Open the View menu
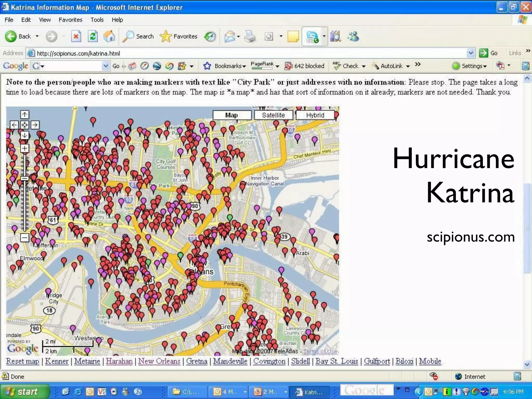532x399 pixels. click(x=45, y=20)
